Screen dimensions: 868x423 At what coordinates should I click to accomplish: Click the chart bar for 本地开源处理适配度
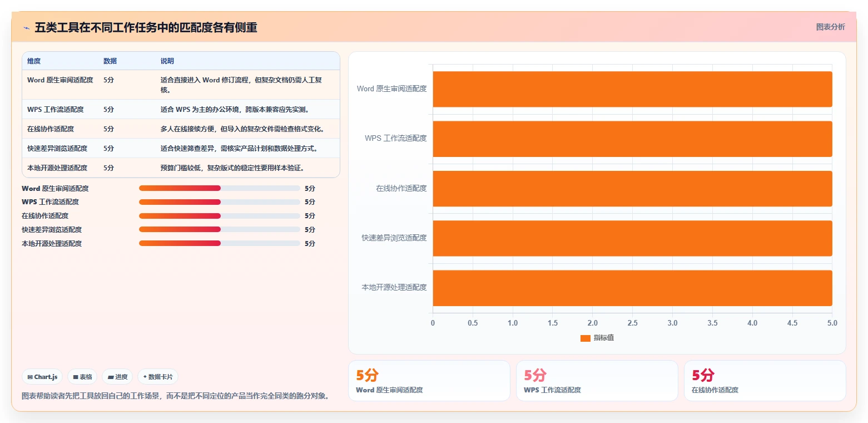coord(632,288)
